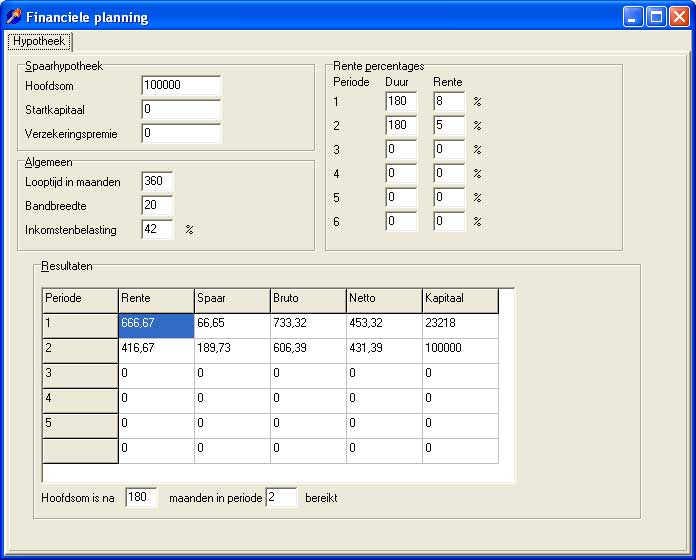Minimize the Financiele planning window
Viewport: 696px width, 560px height.
coord(633,17)
